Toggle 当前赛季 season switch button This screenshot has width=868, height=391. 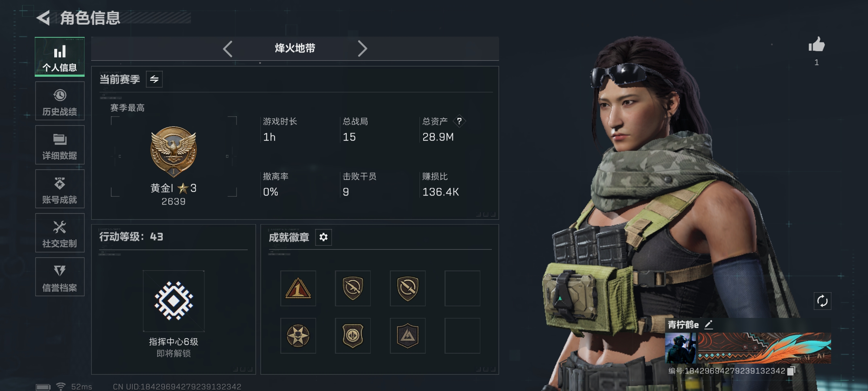pos(154,79)
